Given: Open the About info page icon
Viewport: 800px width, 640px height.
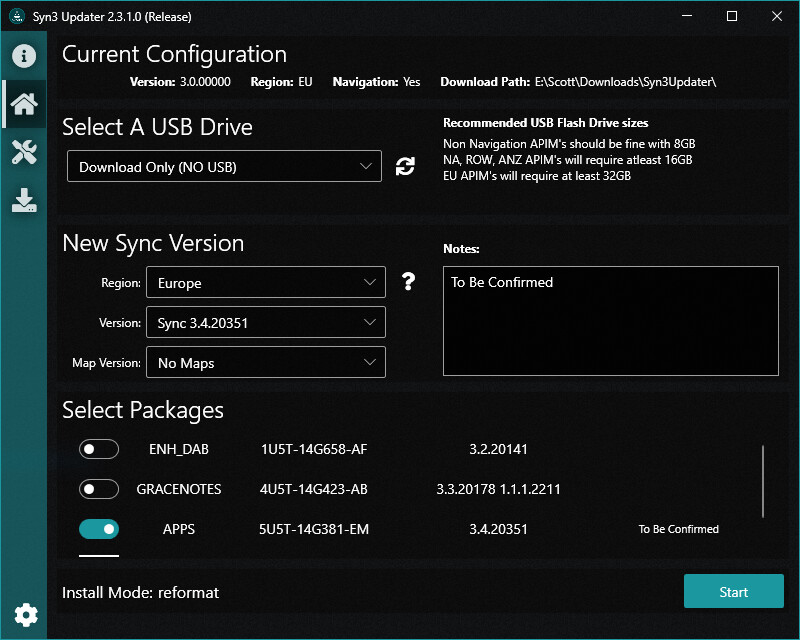Looking at the screenshot, I should [24, 55].
